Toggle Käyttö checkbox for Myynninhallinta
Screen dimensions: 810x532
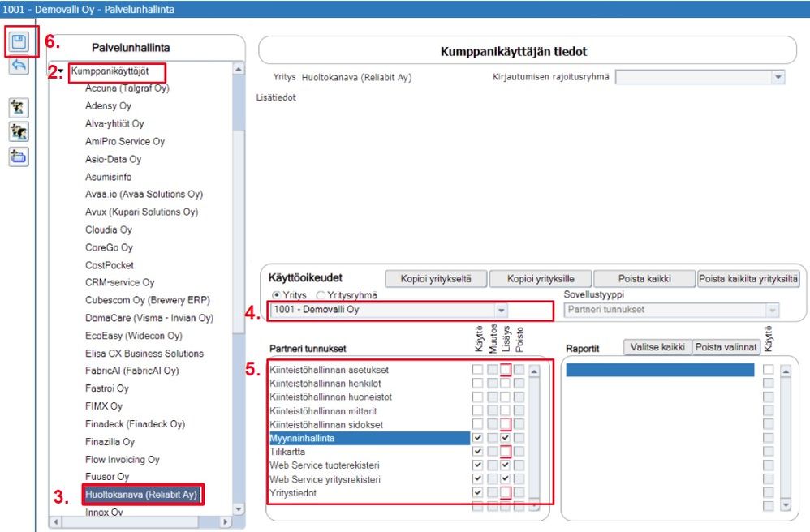(x=477, y=438)
